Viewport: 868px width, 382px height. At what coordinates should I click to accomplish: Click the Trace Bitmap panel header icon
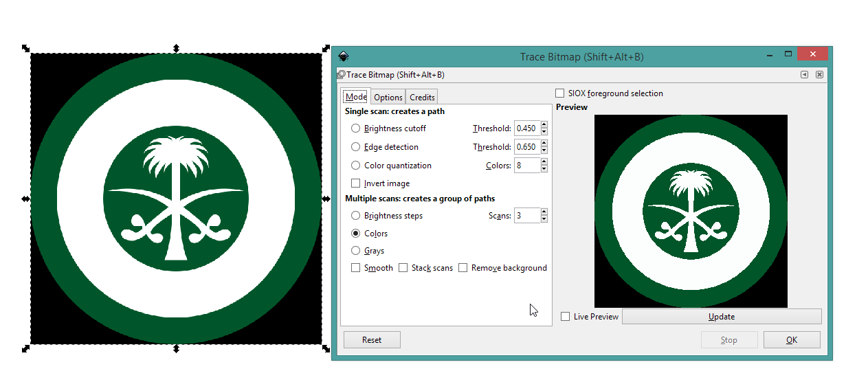[341, 75]
